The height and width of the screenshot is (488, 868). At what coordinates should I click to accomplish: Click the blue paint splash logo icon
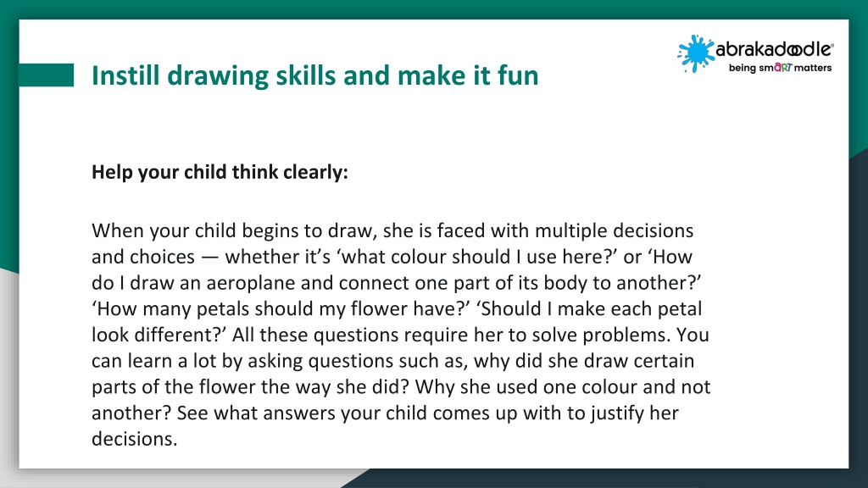point(695,53)
